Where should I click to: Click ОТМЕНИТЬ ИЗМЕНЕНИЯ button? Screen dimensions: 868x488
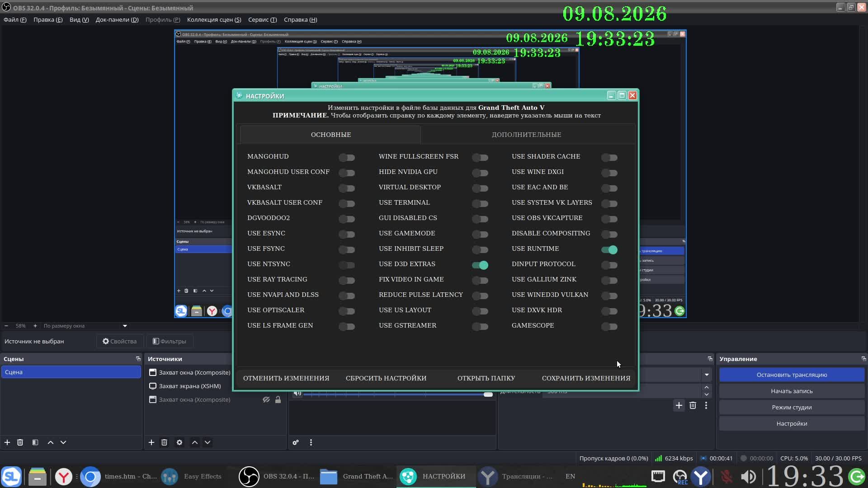pos(286,378)
